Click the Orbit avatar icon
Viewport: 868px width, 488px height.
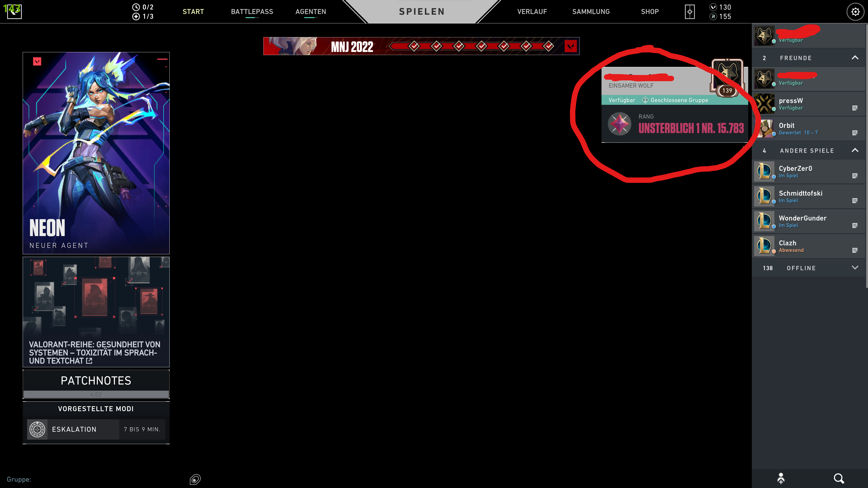[x=764, y=129]
